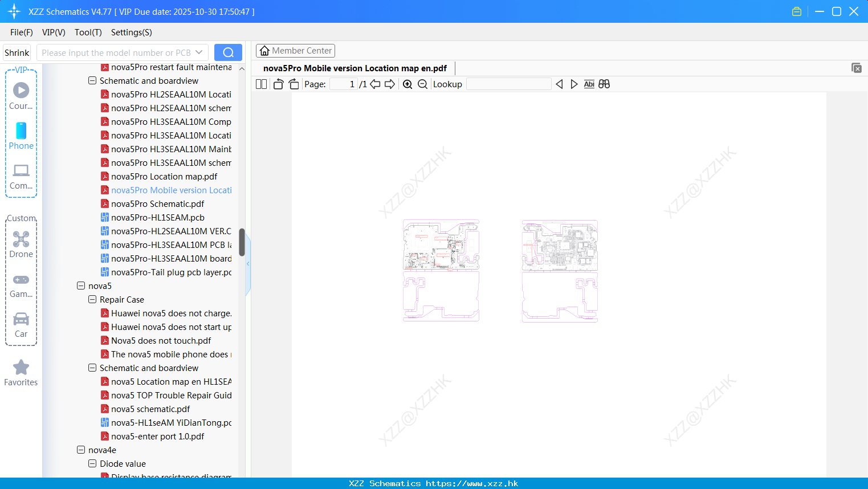Image resolution: width=868 pixels, height=489 pixels.
Task: Close all document tabs icon
Action: (x=857, y=68)
